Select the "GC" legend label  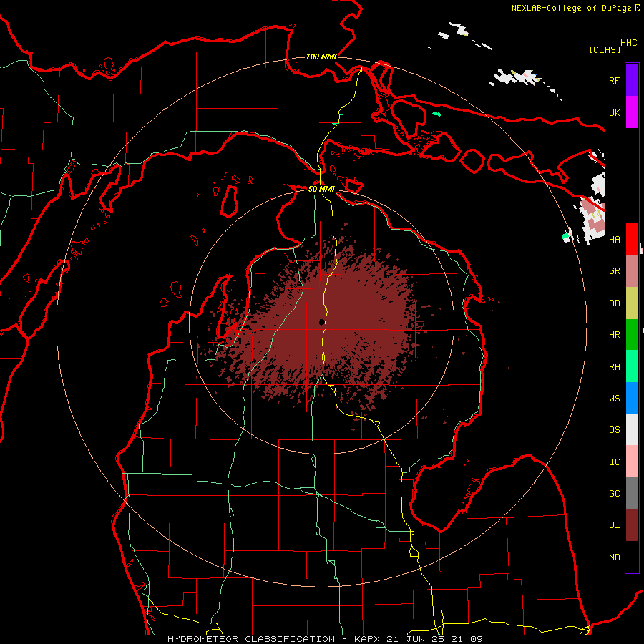(614, 493)
